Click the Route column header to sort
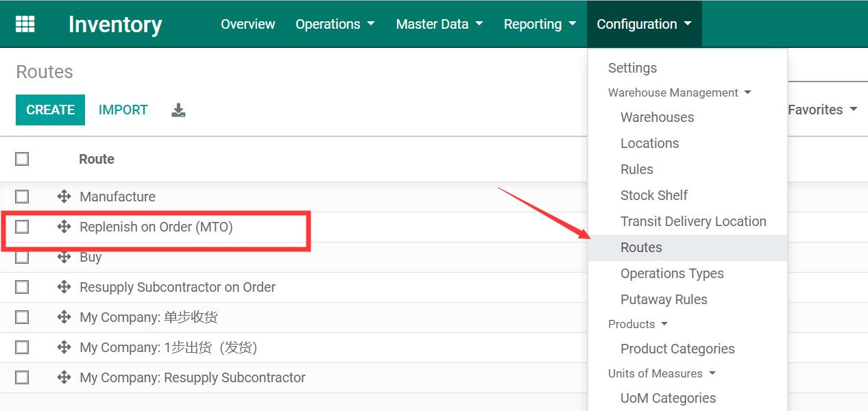868x411 pixels. point(97,159)
